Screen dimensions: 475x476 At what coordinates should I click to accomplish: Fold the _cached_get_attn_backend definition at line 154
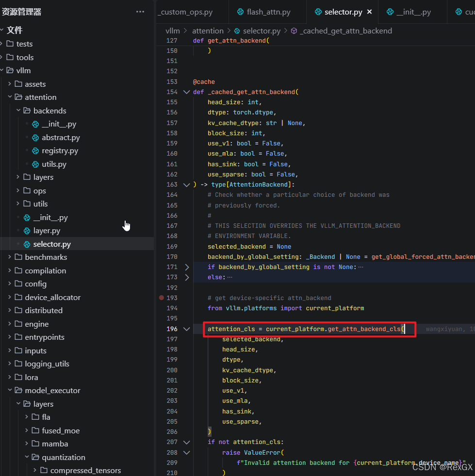pyautogui.click(x=187, y=92)
